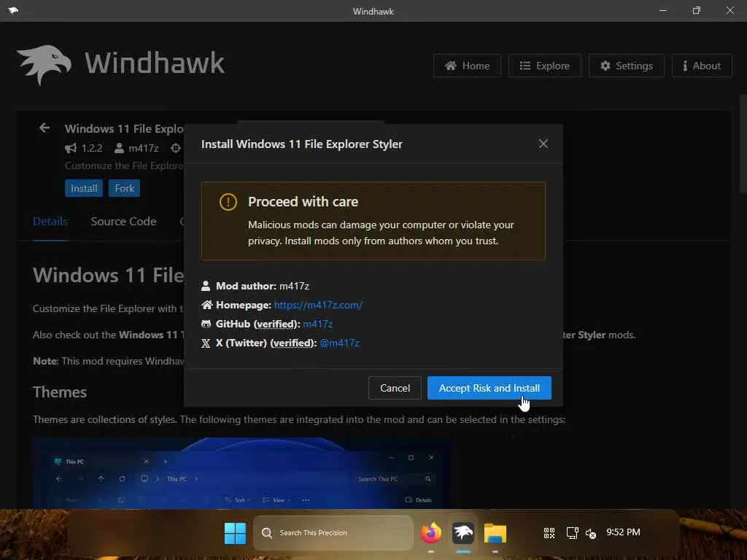Fork the mod with Fork button
Screen dimensions: 747x560
tap(124, 188)
